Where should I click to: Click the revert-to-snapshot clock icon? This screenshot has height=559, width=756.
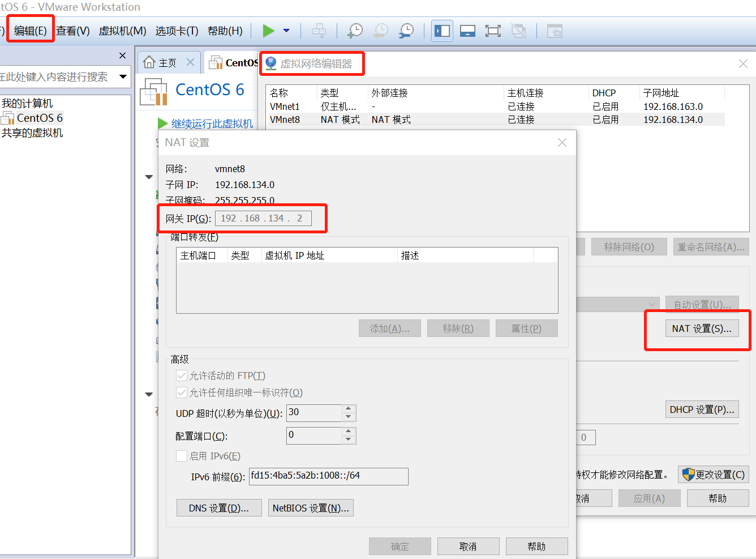click(x=381, y=31)
